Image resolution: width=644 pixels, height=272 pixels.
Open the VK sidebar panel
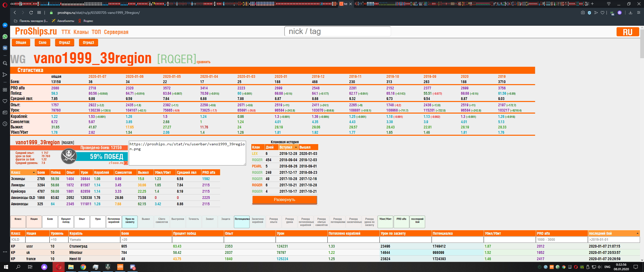point(5,48)
